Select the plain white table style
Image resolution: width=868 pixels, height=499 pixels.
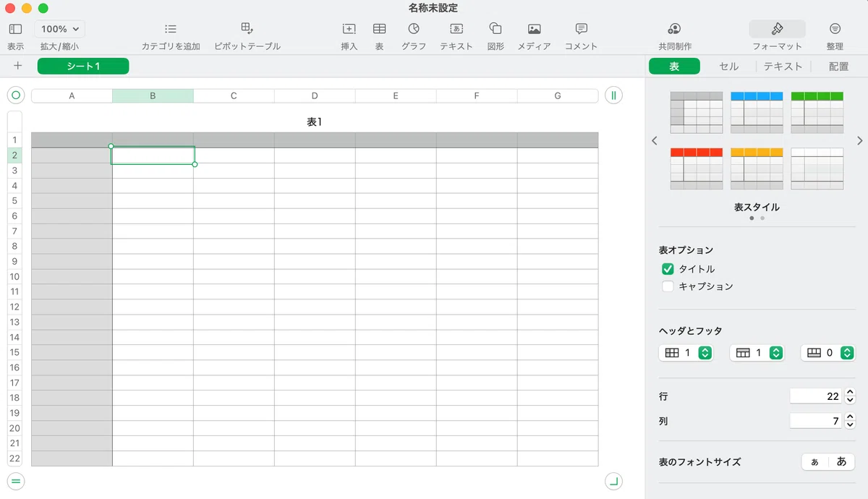[x=817, y=169]
